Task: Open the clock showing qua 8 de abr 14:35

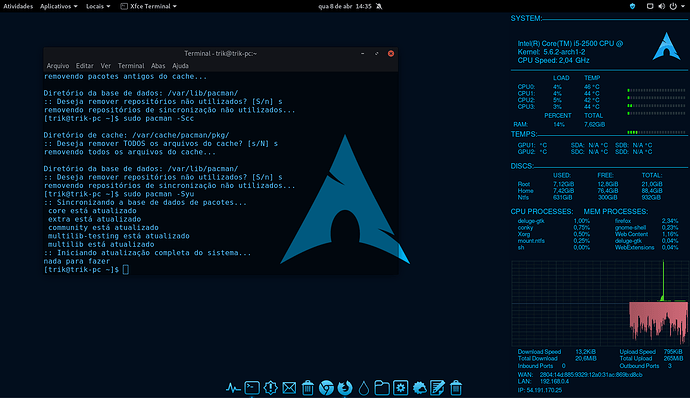Action: 345,6
